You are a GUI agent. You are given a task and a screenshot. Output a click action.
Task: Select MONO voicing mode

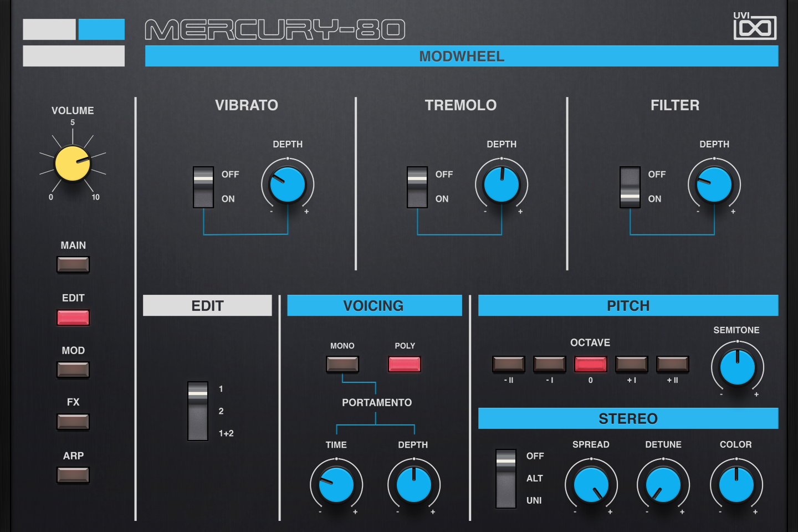coord(341,365)
